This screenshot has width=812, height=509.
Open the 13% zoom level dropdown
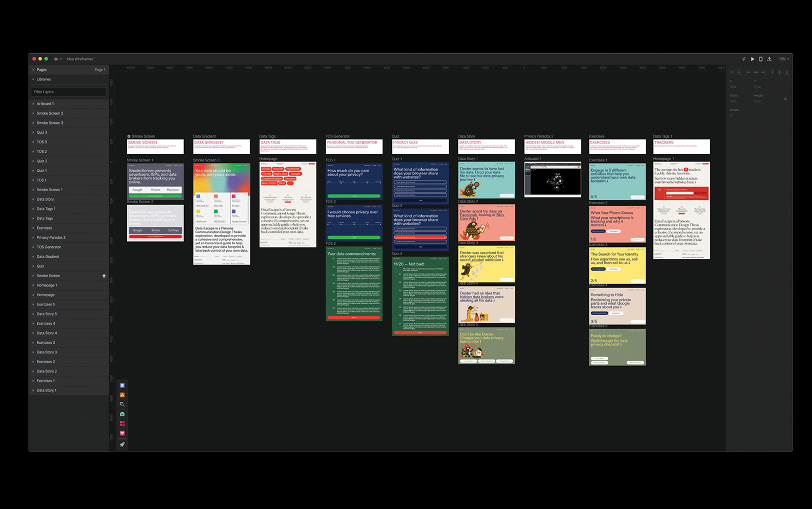click(783, 59)
